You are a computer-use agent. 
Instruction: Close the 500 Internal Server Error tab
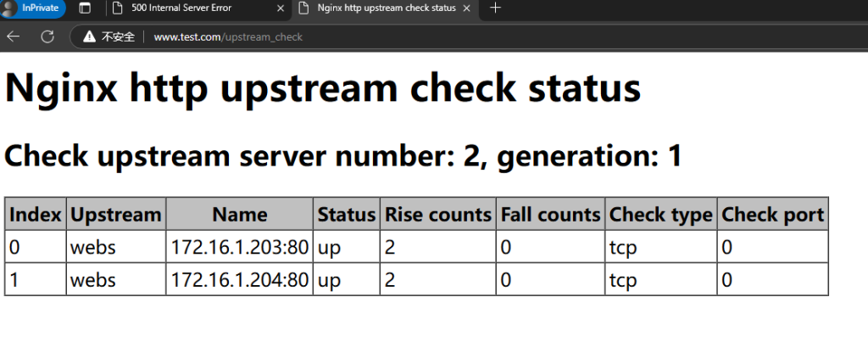coord(281,8)
